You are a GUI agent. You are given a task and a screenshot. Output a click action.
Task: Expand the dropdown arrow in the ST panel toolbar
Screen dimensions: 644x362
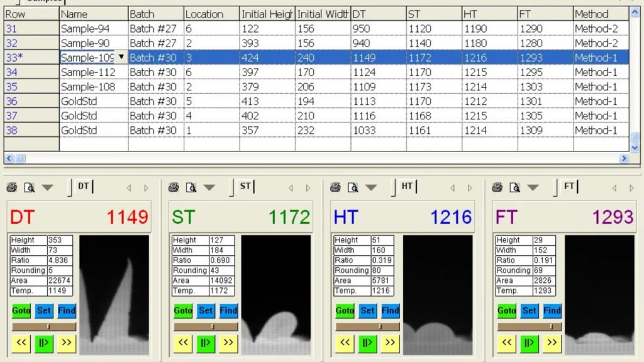[209, 187]
